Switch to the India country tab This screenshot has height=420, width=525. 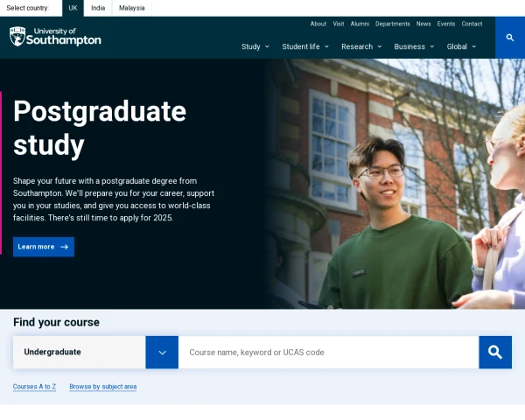tap(98, 8)
